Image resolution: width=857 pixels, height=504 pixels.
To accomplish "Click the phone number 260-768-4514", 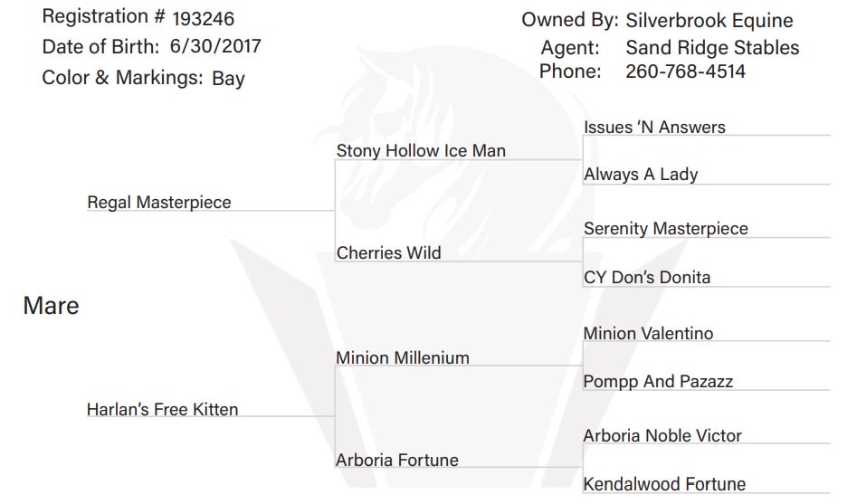I will (685, 71).
